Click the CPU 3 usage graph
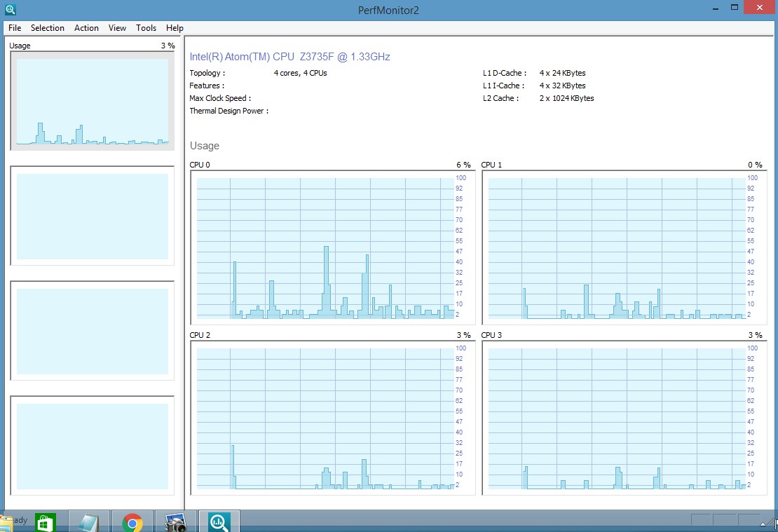The height and width of the screenshot is (532, 778). point(625,418)
